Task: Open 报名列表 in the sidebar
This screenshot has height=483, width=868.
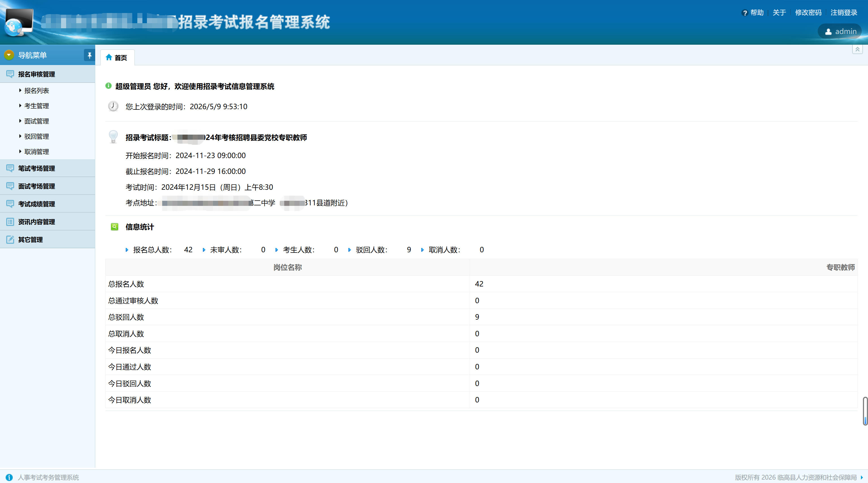Action: [x=36, y=90]
